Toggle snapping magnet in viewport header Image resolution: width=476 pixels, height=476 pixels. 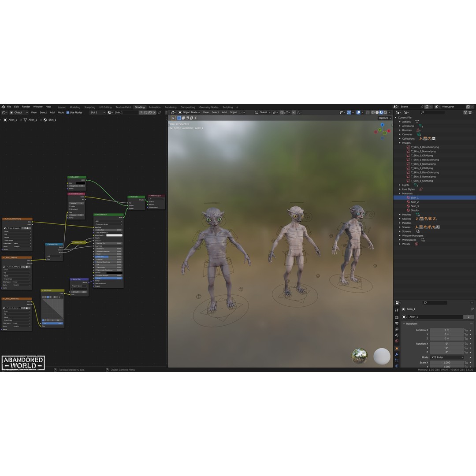click(x=281, y=112)
